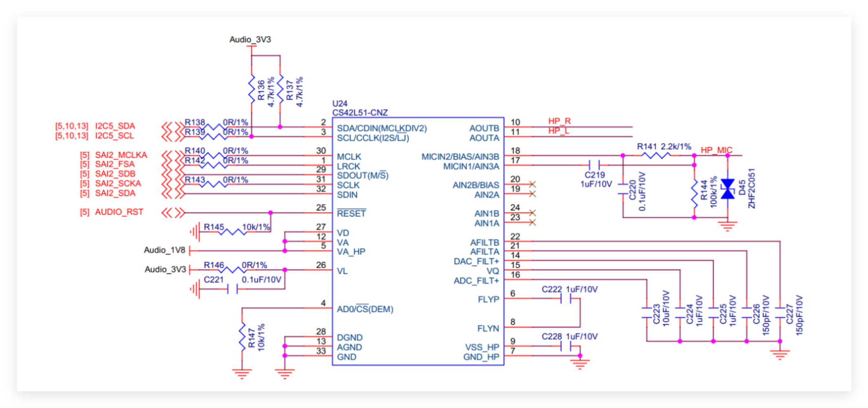Viewport: 868px width, 408px height.
Task: Click the LRCK pin name
Action: pos(348,166)
